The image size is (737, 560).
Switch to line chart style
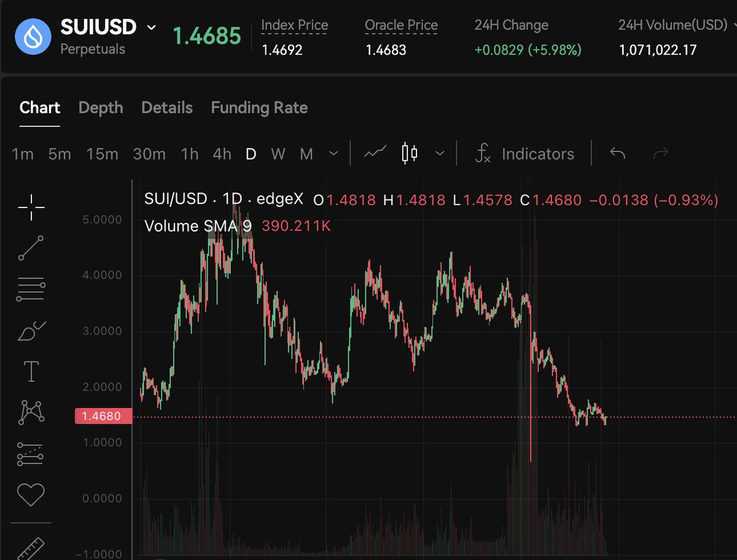pyautogui.click(x=375, y=154)
